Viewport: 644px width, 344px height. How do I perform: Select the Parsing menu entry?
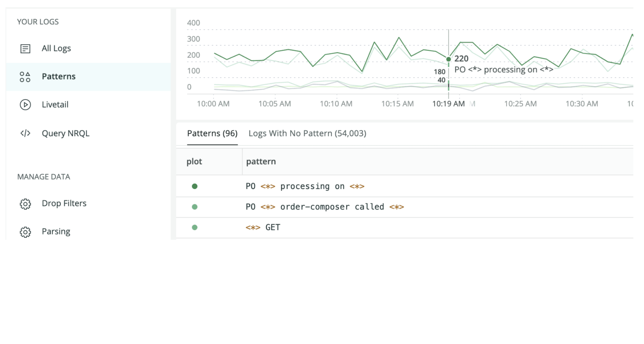[56, 232]
